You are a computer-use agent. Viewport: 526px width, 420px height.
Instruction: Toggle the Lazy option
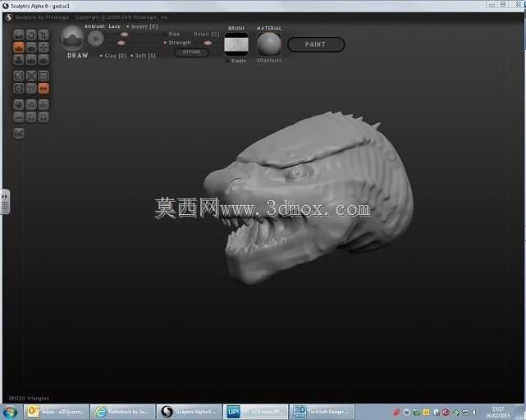click(x=114, y=26)
